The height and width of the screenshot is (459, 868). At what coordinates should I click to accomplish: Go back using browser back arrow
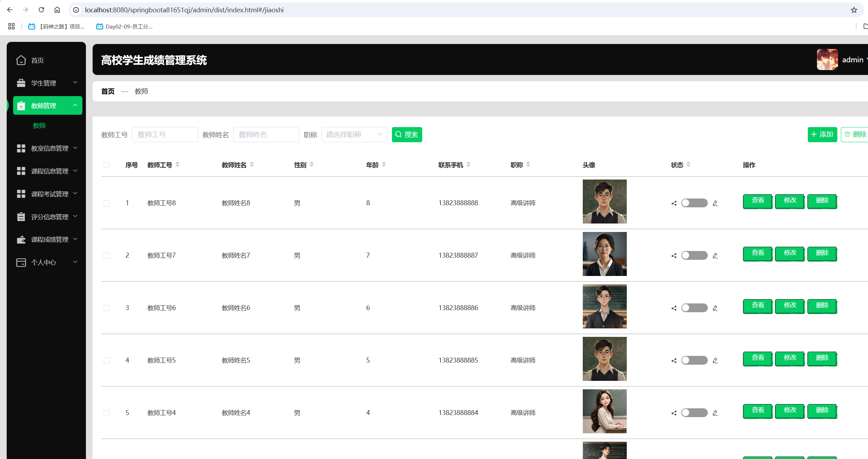(x=10, y=10)
